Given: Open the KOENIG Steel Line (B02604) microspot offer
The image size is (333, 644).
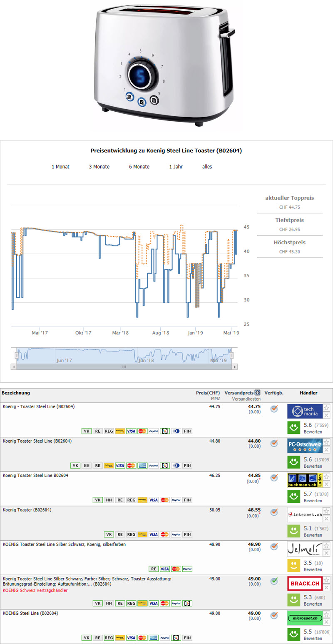Looking at the screenshot, I should (x=30, y=613).
